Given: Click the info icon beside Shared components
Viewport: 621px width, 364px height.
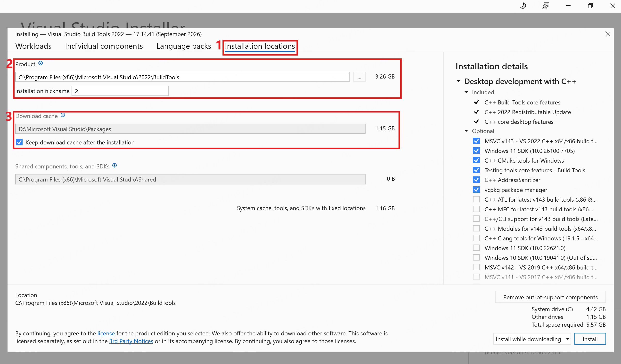Looking at the screenshot, I should 114,165.
